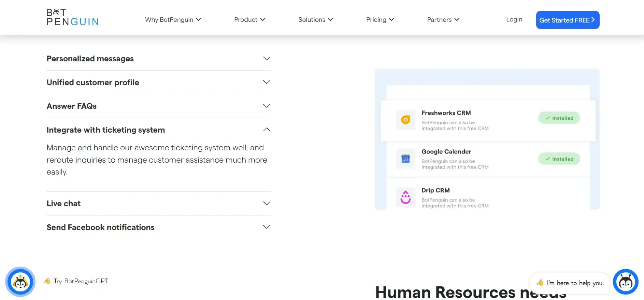This screenshot has height=300, width=644.
Task: Click the Try BotPenguinGPT text
Action: [81, 281]
